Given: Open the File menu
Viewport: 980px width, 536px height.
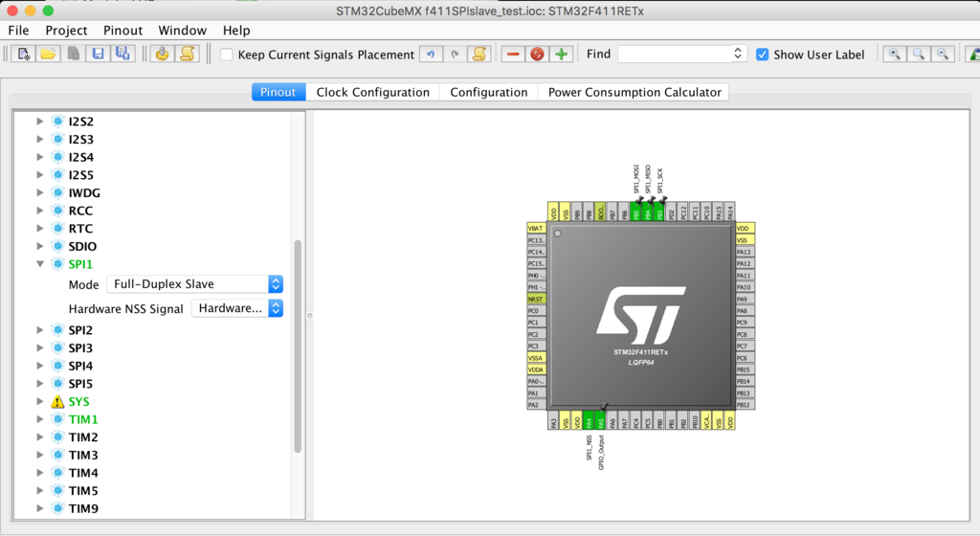Looking at the screenshot, I should pos(18,30).
